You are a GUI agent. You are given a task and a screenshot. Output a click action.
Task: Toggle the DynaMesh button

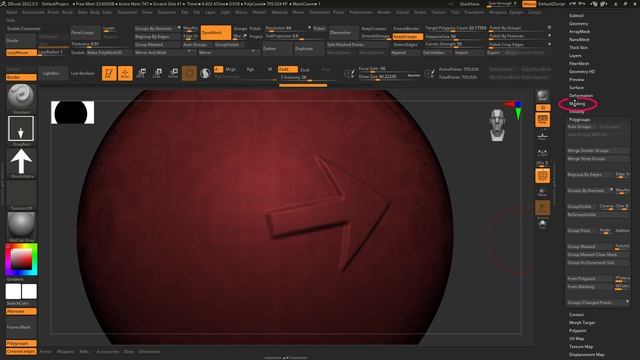coord(216,32)
